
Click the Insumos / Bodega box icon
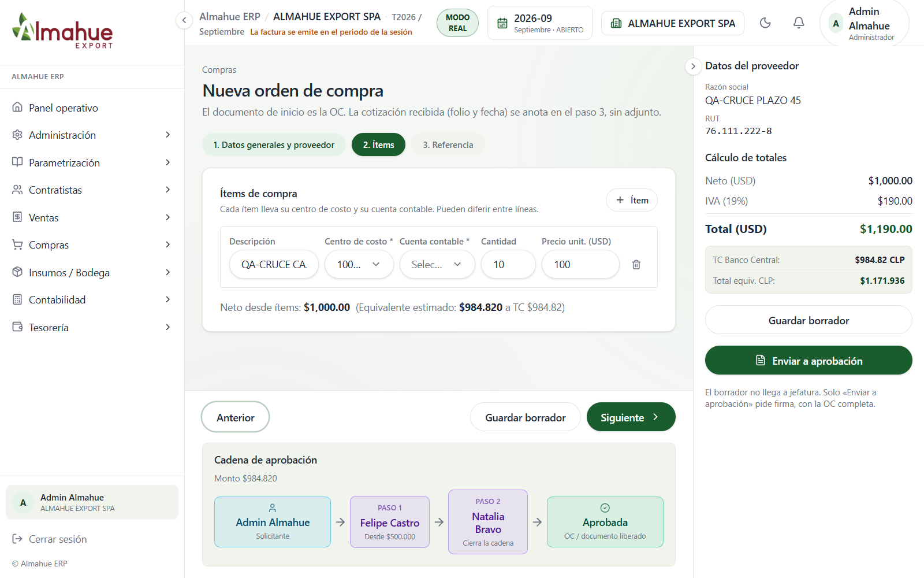(17, 272)
